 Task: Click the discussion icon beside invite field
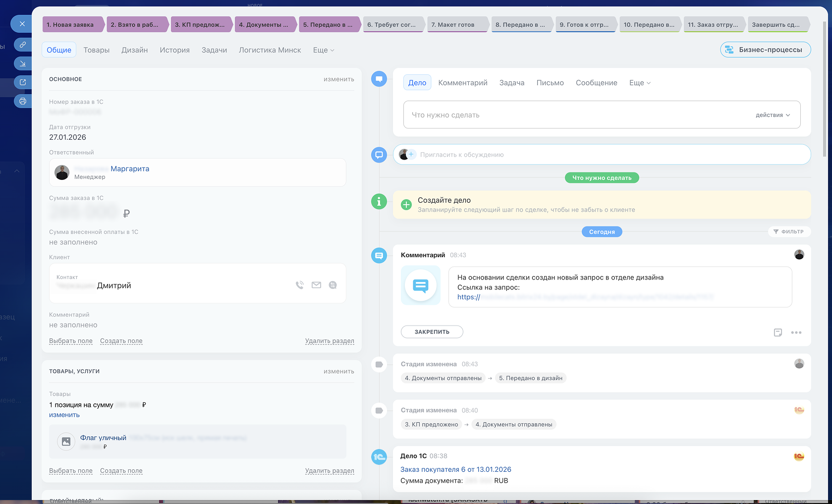(x=379, y=155)
